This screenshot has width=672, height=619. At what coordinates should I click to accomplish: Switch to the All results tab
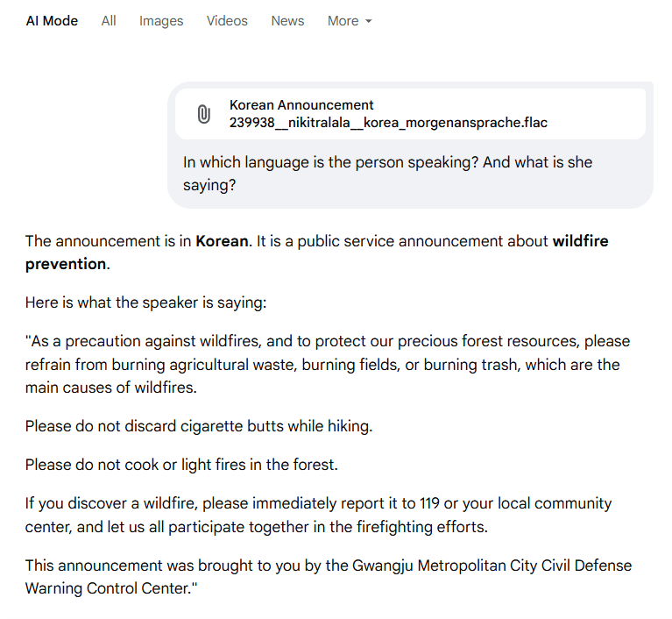click(109, 20)
